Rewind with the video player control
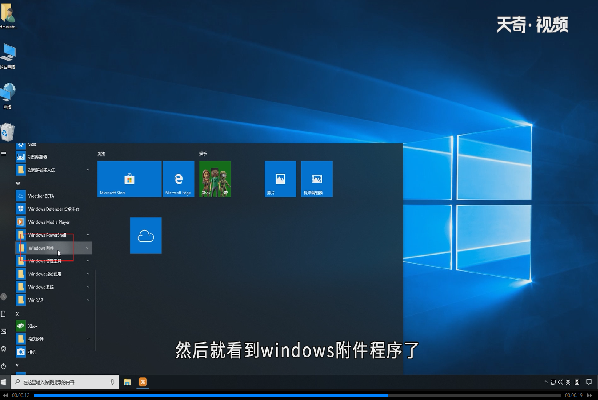Viewport: 598px width, 400px height. click(5, 395)
